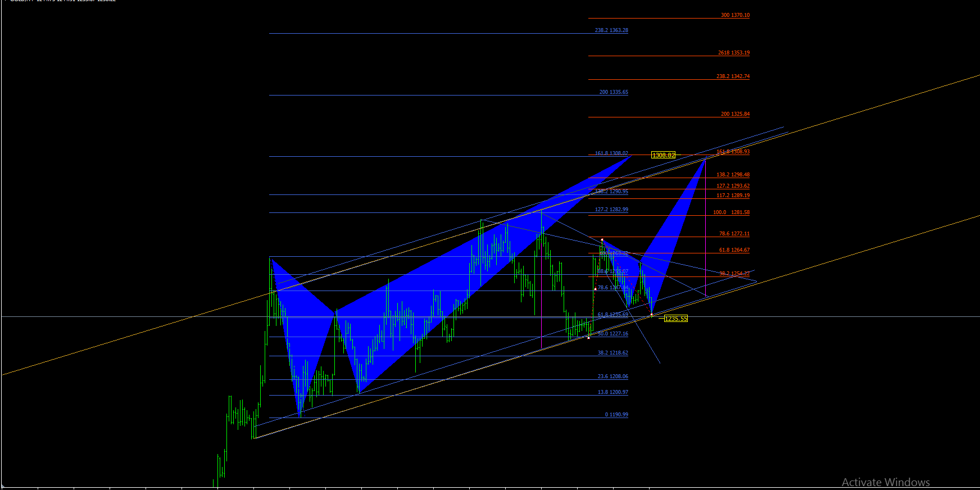This screenshot has height=490, width=980.
Task: Select the yellow price tag 1235.55
Action: pyautogui.click(x=675, y=319)
